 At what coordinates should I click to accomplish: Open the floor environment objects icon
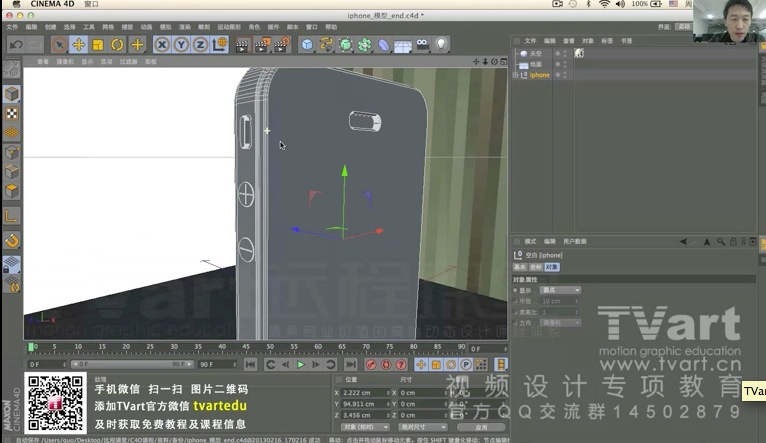coord(403,44)
